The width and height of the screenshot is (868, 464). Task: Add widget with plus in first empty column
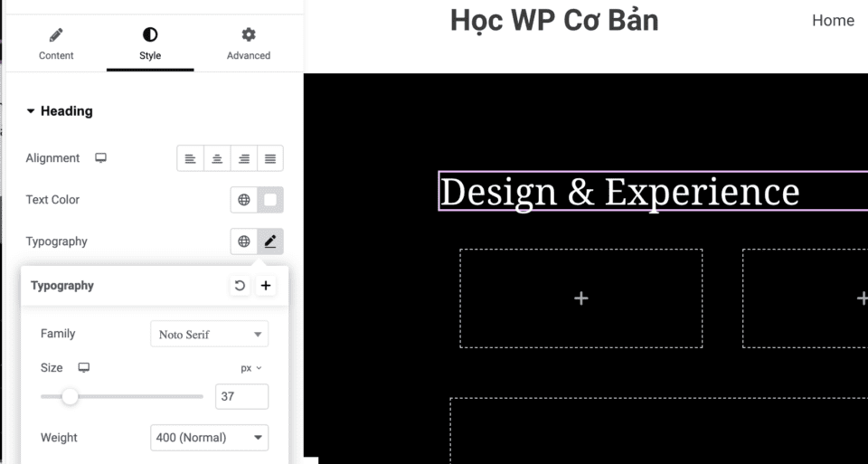(580, 298)
